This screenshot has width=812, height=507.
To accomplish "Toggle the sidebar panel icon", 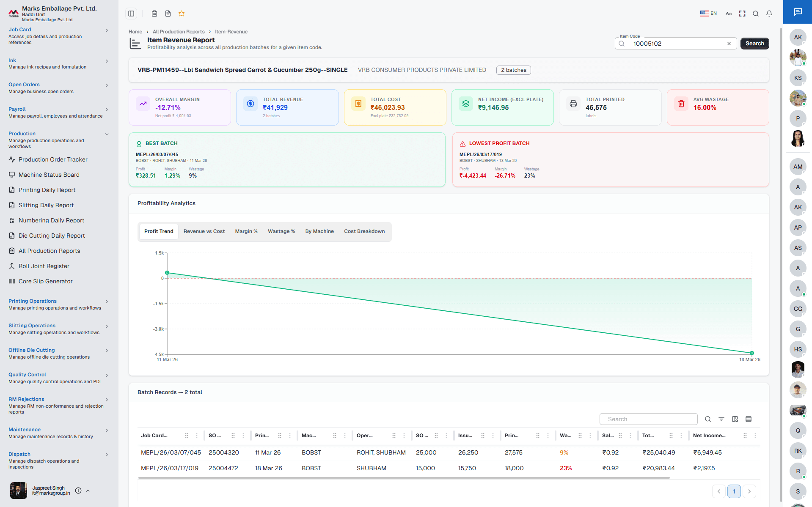I will click(131, 14).
